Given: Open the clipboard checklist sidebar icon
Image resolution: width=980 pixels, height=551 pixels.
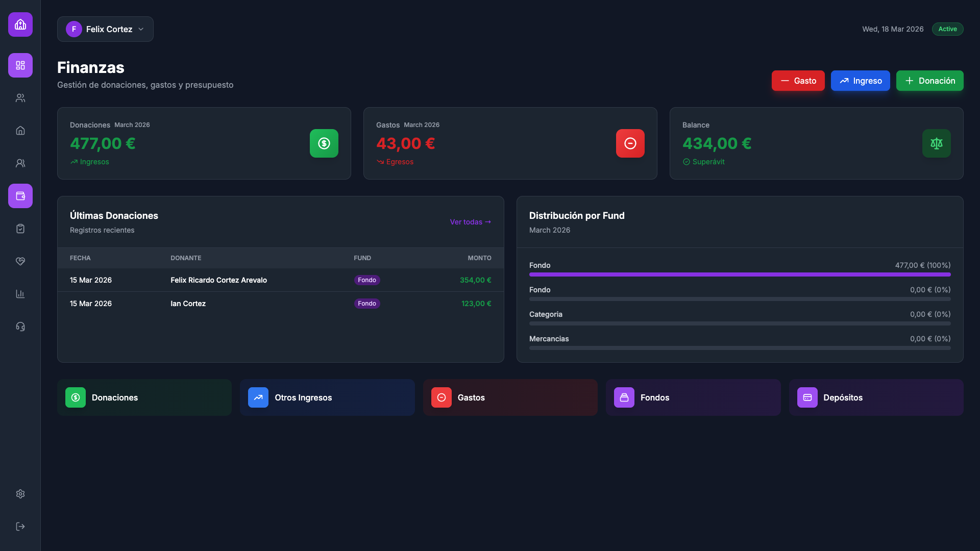Looking at the screenshot, I should tap(20, 229).
